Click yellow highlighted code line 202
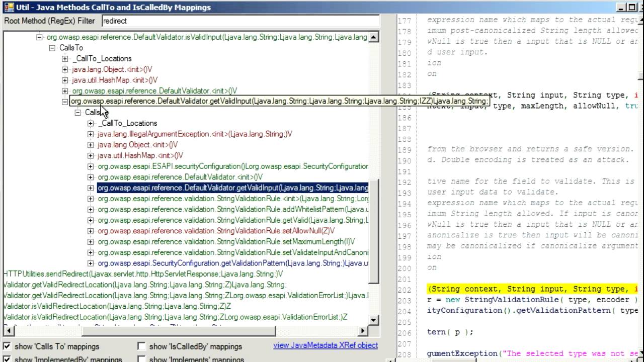 532,289
